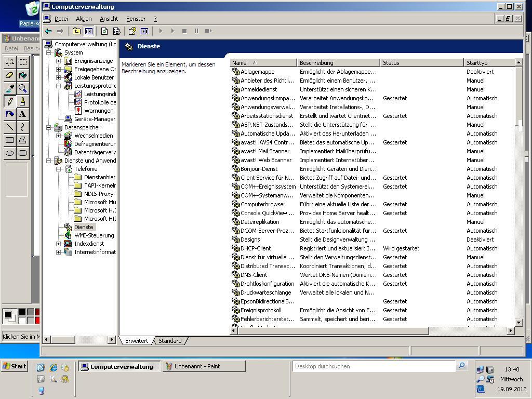Pick the black color in Paint palette
The image size is (532, 399).
[22, 312]
